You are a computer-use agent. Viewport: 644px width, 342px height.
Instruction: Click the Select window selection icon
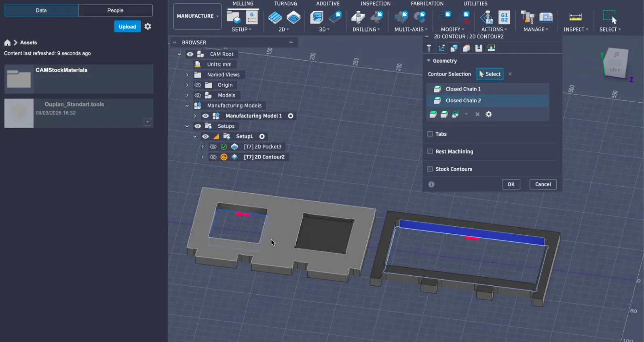click(610, 17)
